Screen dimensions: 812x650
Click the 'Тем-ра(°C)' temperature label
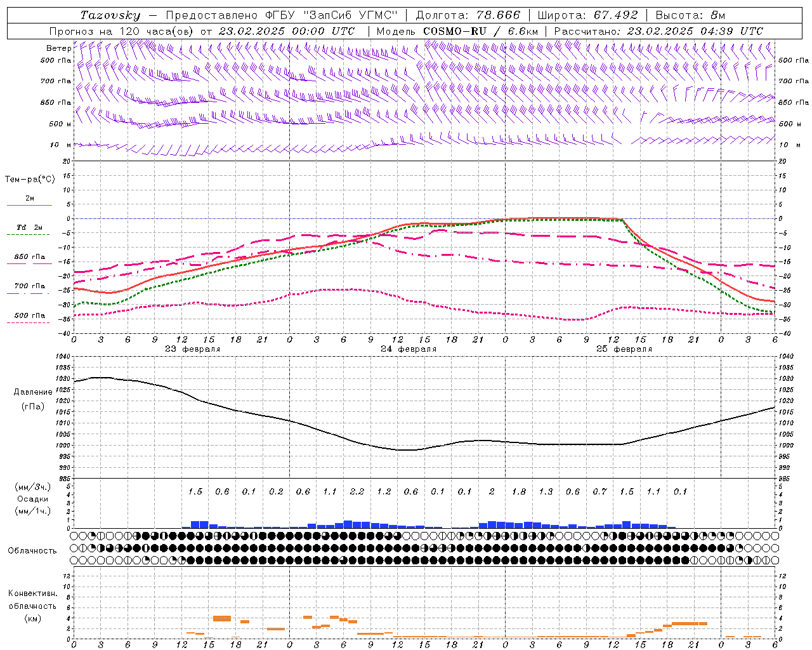coord(30,180)
